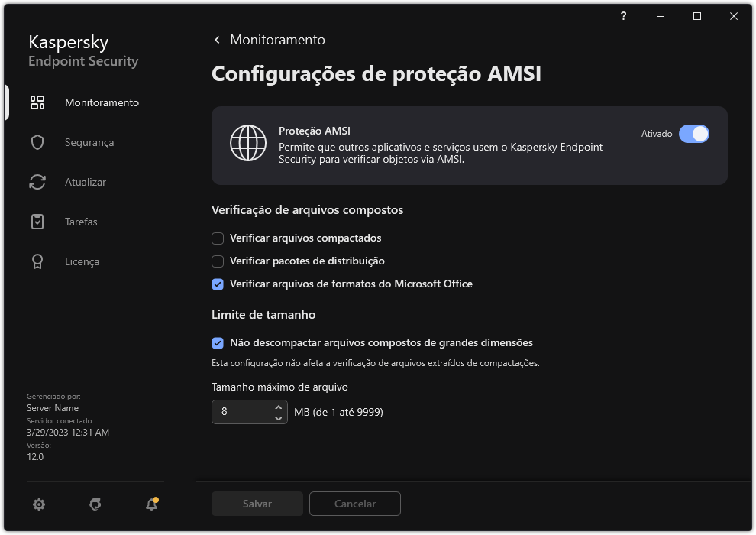Open help using the question mark icon
756x535 pixels.
pos(622,16)
